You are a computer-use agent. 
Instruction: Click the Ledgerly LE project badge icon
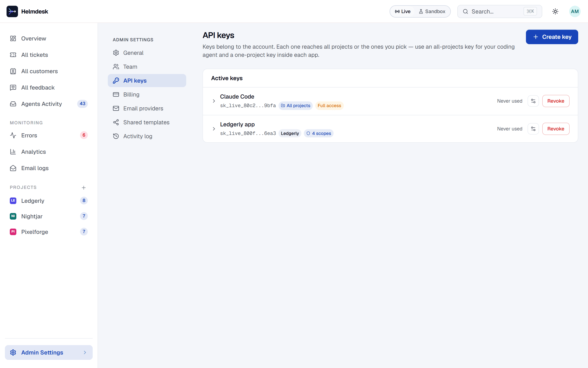point(13,201)
